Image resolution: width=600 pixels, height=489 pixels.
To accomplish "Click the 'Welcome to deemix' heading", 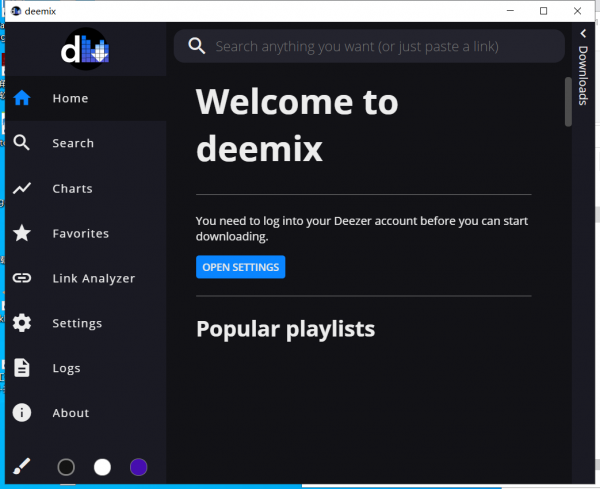I will [297, 125].
